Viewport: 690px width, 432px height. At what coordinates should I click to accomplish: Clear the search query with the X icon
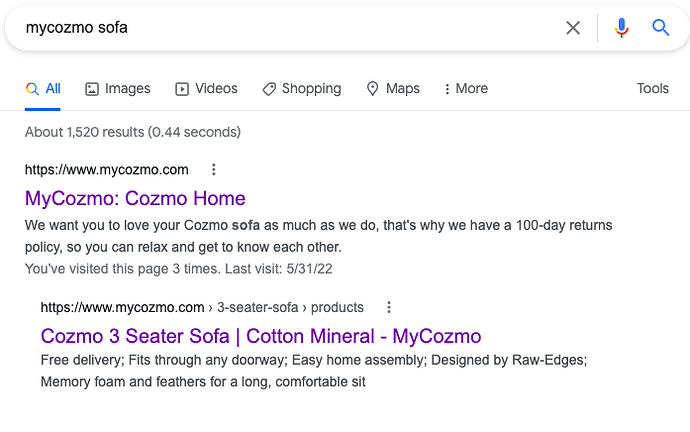tap(573, 28)
